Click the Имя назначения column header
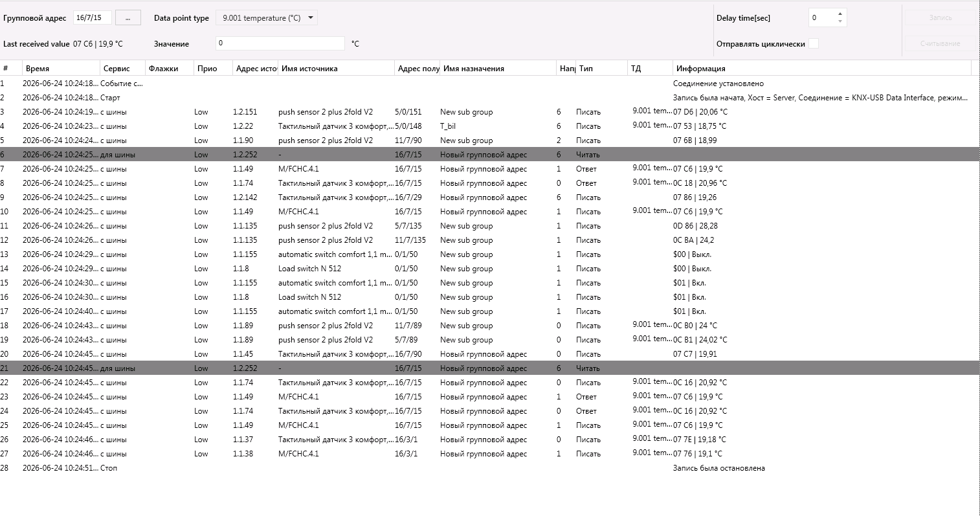 coord(498,68)
